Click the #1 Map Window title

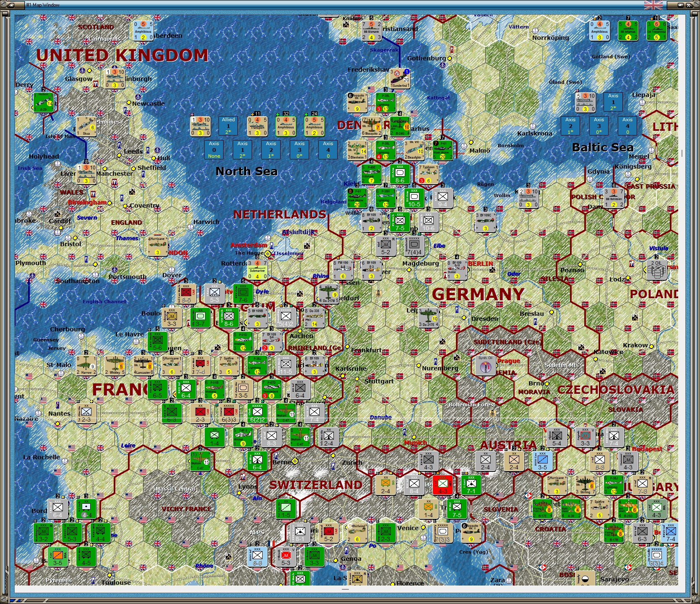point(43,5)
